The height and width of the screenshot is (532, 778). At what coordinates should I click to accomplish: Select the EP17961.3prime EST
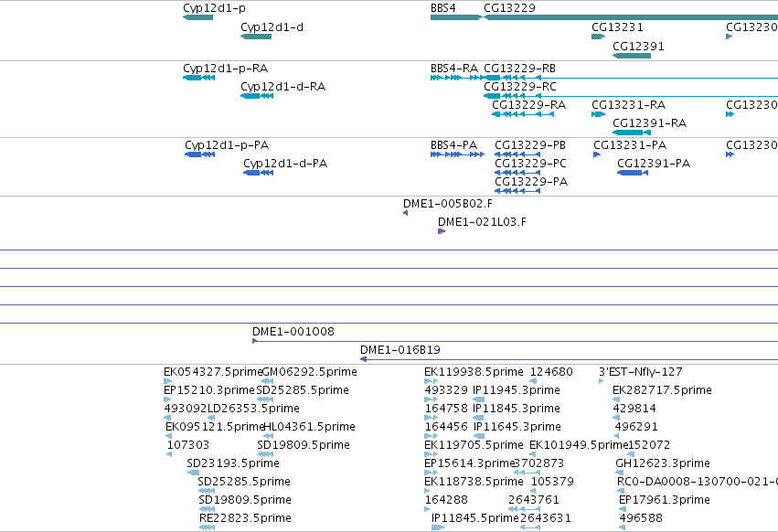click(623, 509)
